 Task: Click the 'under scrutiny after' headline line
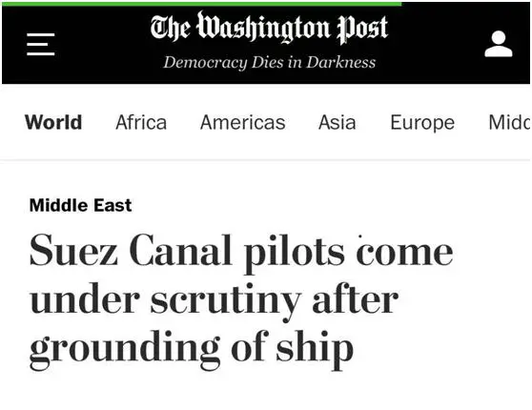click(x=214, y=301)
